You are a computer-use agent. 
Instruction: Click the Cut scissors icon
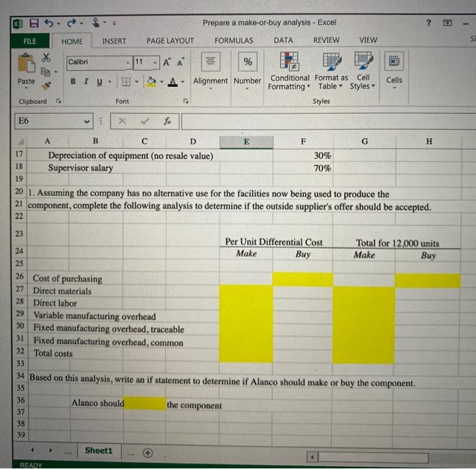coord(46,57)
